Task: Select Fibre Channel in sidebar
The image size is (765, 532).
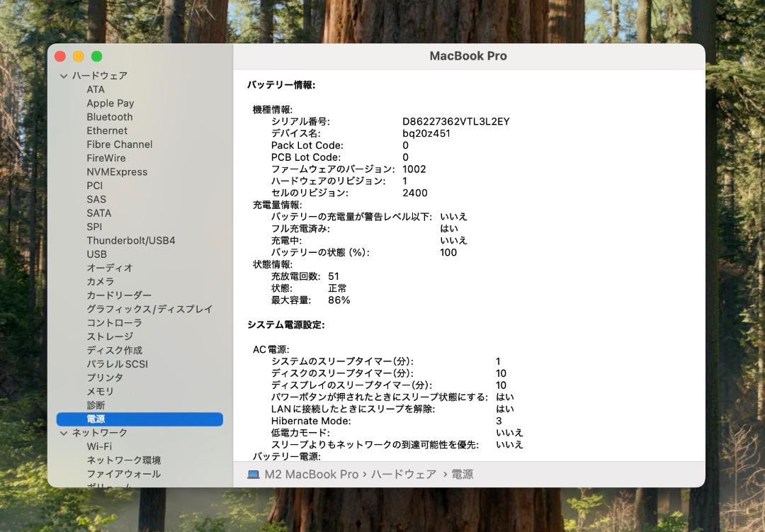Action: (x=120, y=144)
